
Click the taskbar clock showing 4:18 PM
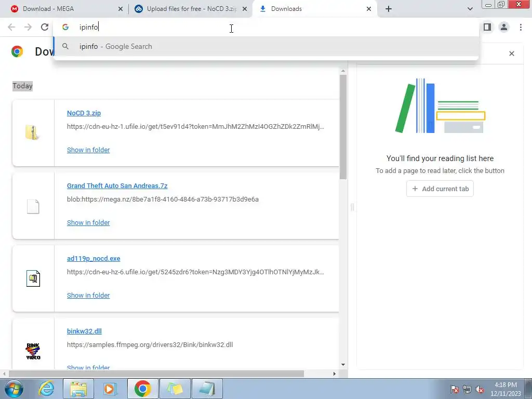(506, 389)
